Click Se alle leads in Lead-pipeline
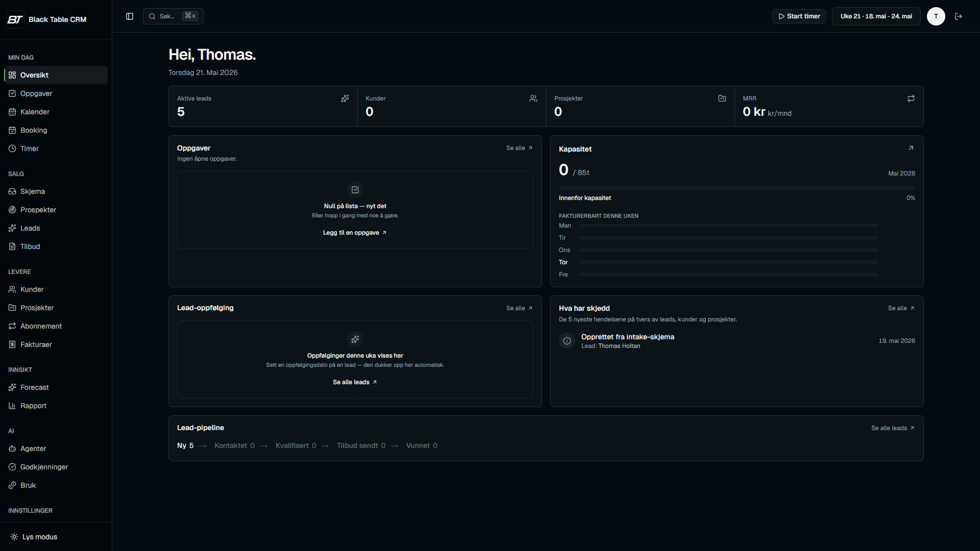The height and width of the screenshot is (551, 980). tap(893, 428)
